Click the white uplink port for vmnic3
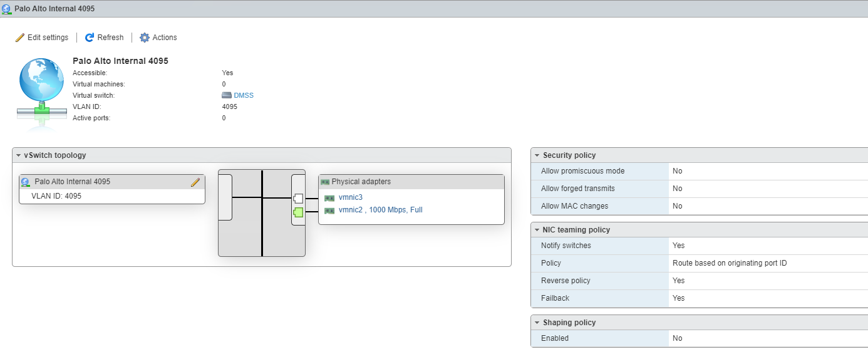This screenshot has width=868, height=364. [x=298, y=199]
